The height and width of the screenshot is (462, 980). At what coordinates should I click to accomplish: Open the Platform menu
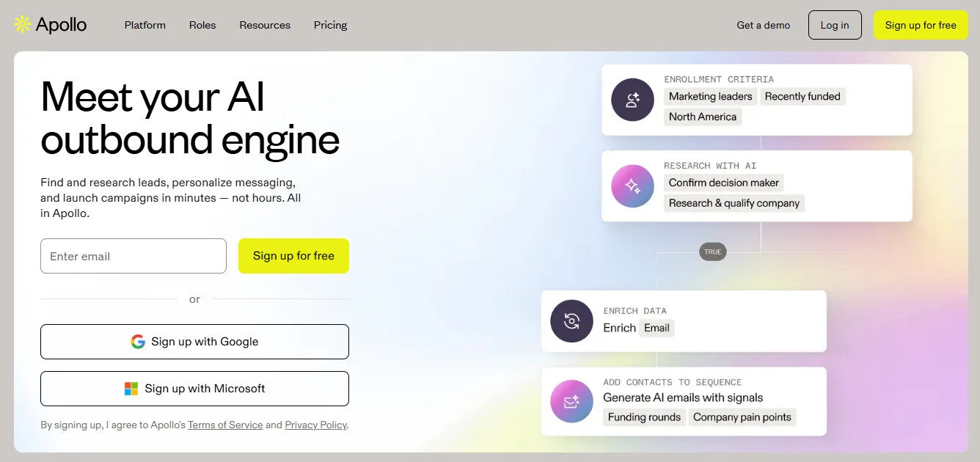click(145, 25)
